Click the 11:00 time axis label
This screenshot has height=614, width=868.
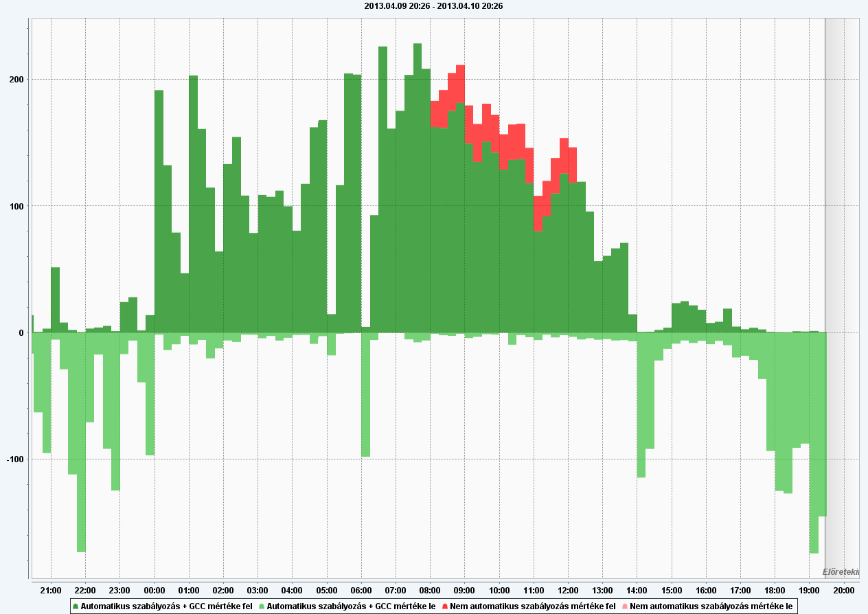pos(534,590)
